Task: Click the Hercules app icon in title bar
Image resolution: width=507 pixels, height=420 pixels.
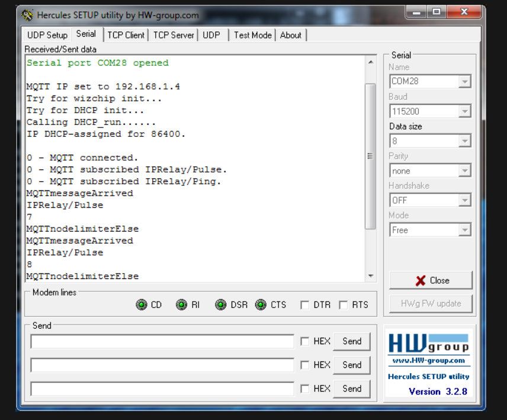Action: [x=27, y=15]
